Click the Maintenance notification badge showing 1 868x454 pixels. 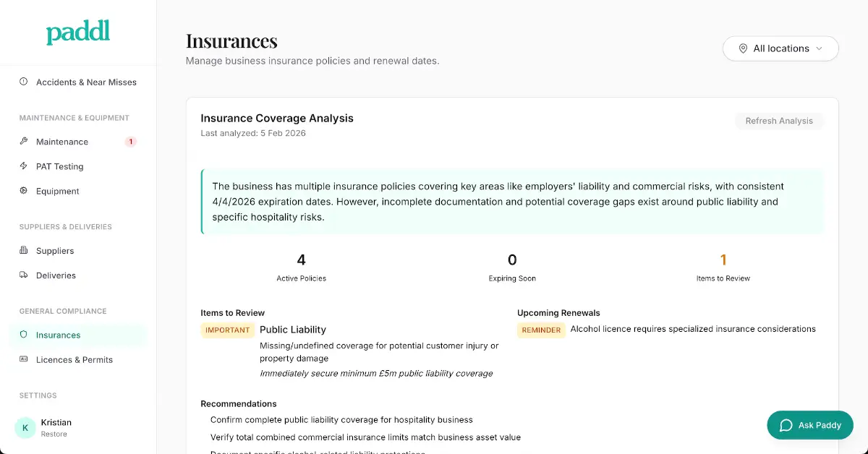click(131, 142)
